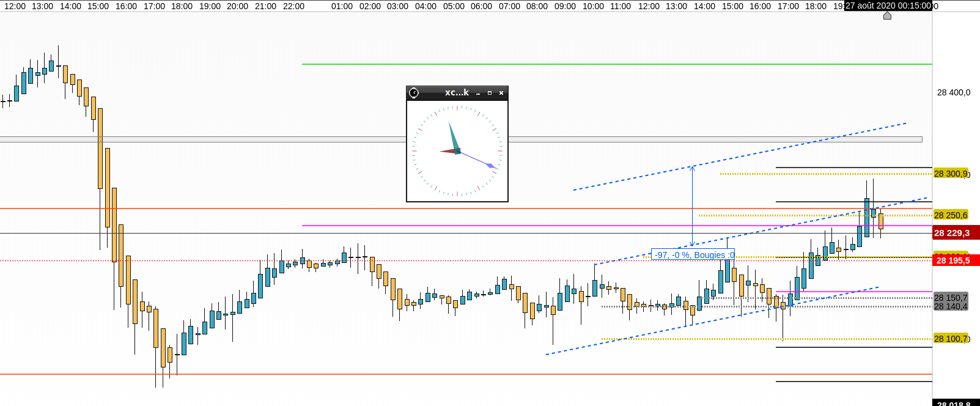Click the 22:00 time axis label
The image size is (980, 406).
[x=293, y=6]
